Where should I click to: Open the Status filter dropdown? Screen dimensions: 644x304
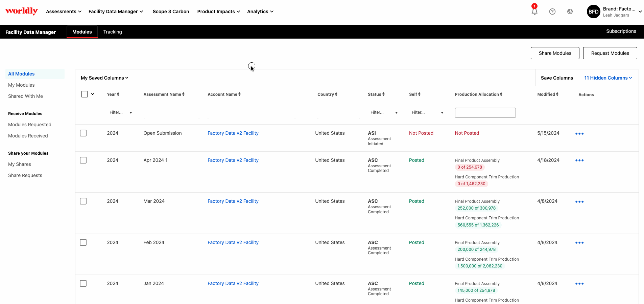384,112
